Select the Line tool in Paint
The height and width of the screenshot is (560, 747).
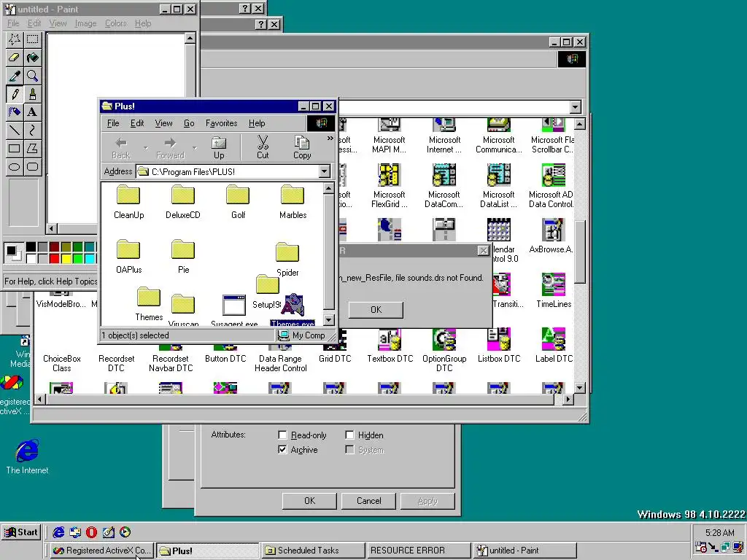click(15, 130)
